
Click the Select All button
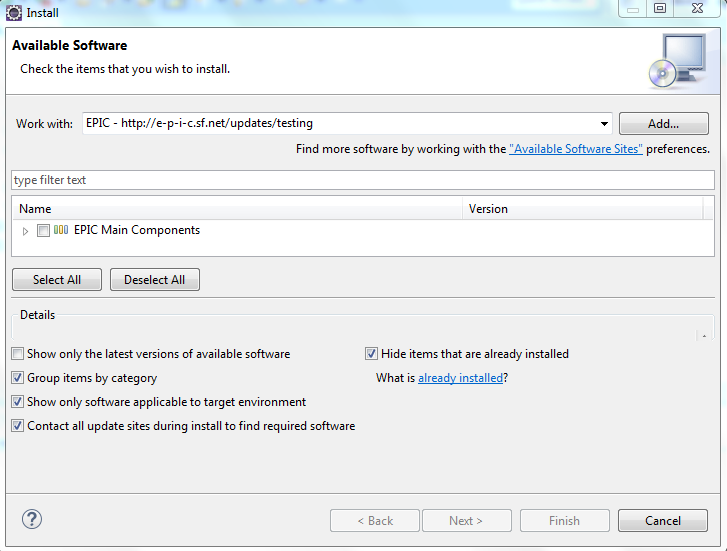point(57,280)
